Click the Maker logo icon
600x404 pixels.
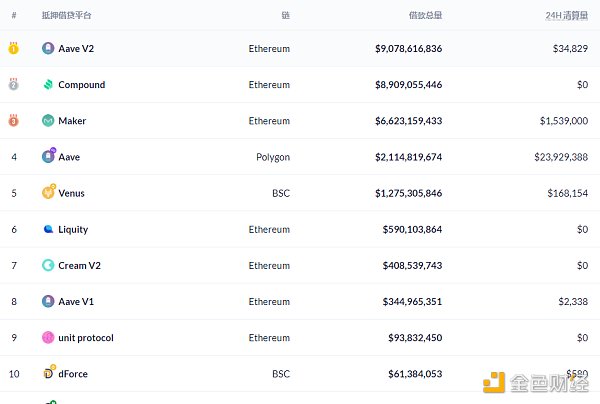click(48, 121)
